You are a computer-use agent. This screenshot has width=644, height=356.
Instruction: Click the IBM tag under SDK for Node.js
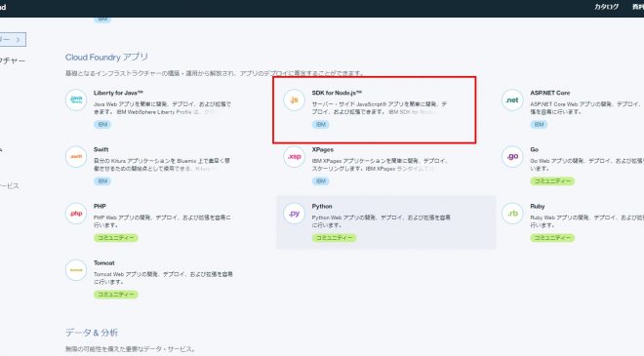pos(320,125)
